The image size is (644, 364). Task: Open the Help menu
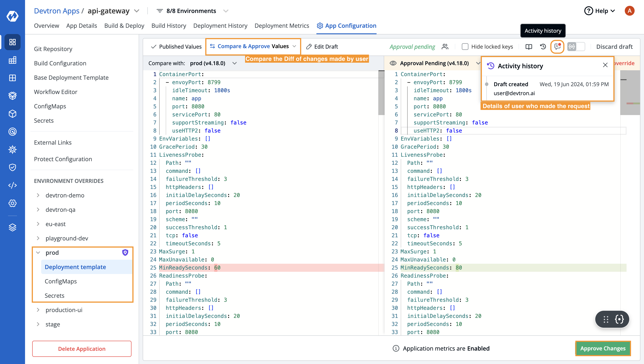click(600, 11)
